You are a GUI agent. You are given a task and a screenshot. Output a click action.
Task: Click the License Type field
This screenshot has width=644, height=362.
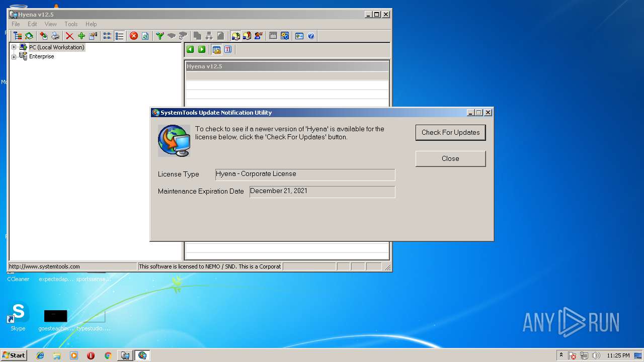(305, 174)
